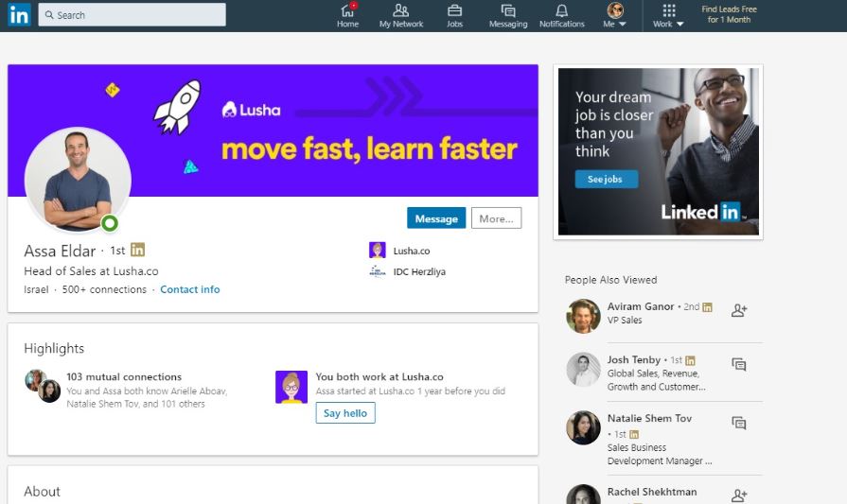Image resolution: width=847 pixels, height=504 pixels.
Task: Expand the Work apps menu
Action: tap(668, 16)
